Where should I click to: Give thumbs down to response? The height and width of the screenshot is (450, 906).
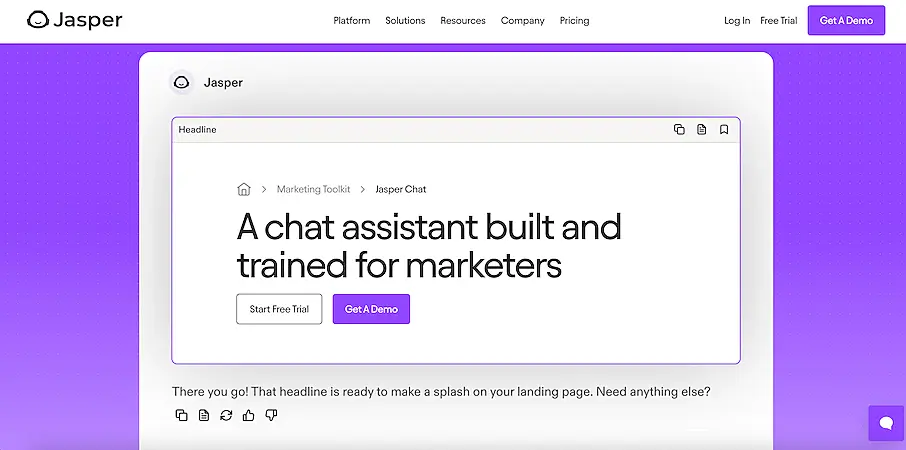click(271, 415)
